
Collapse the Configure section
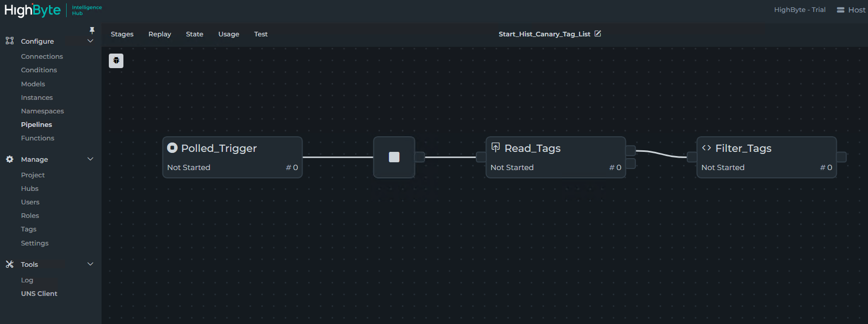click(x=90, y=41)
